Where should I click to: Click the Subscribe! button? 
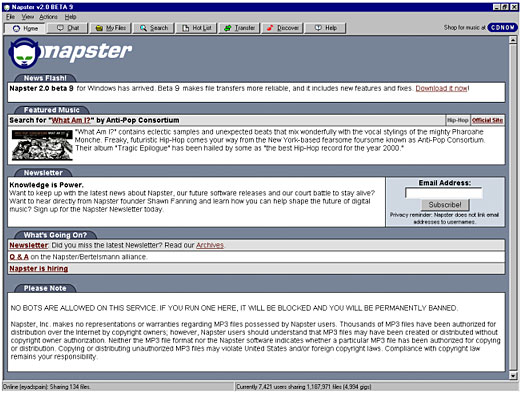445,205
